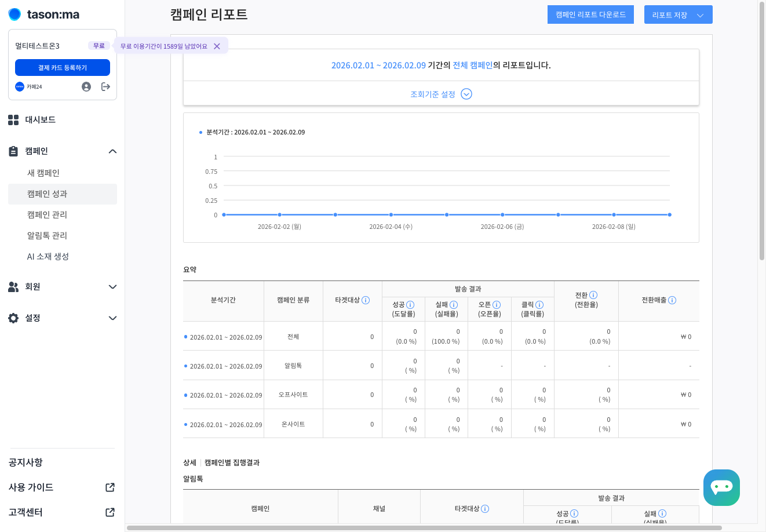Select 캠페인 성과 in the sidebar
Image resolution: width=766 pixels, height=532 pixels.
click(x=63, y=194)
